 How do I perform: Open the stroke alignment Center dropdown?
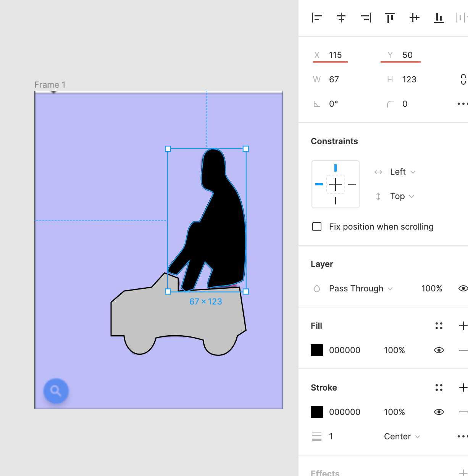tap(402, 437)
